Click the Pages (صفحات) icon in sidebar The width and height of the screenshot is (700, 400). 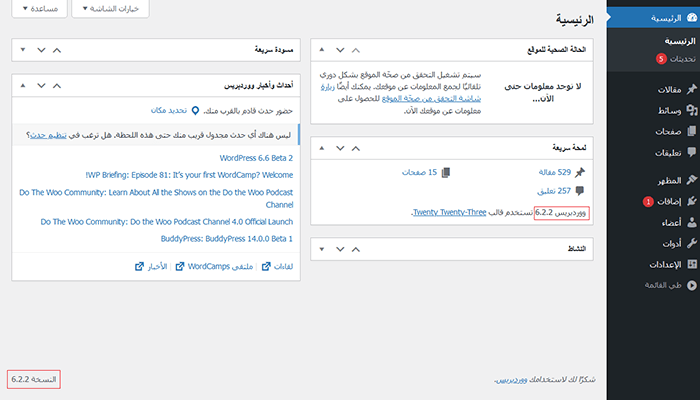tap(692, 131)
